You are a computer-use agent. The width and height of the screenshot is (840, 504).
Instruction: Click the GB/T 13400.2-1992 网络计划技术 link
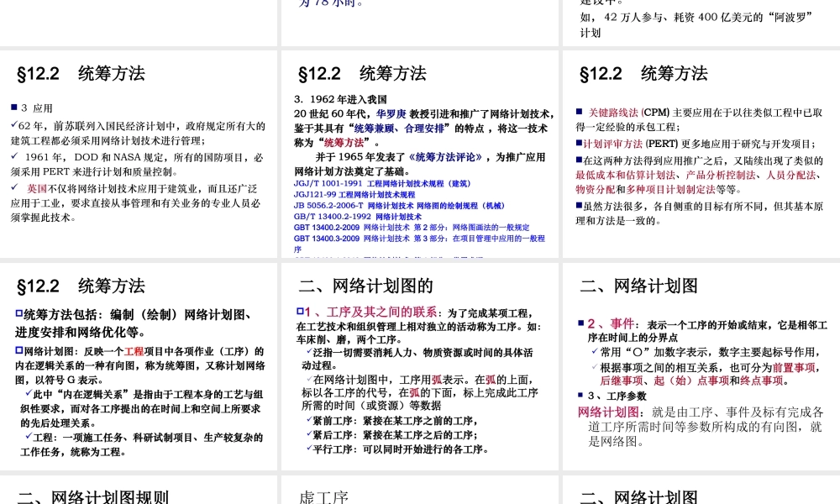pos(359,216)
